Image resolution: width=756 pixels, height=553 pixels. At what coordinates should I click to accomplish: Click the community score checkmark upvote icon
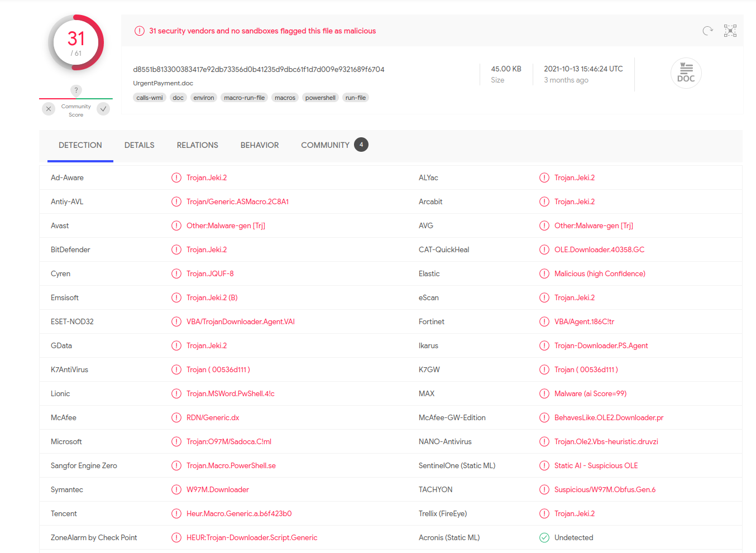click(103, 109)
